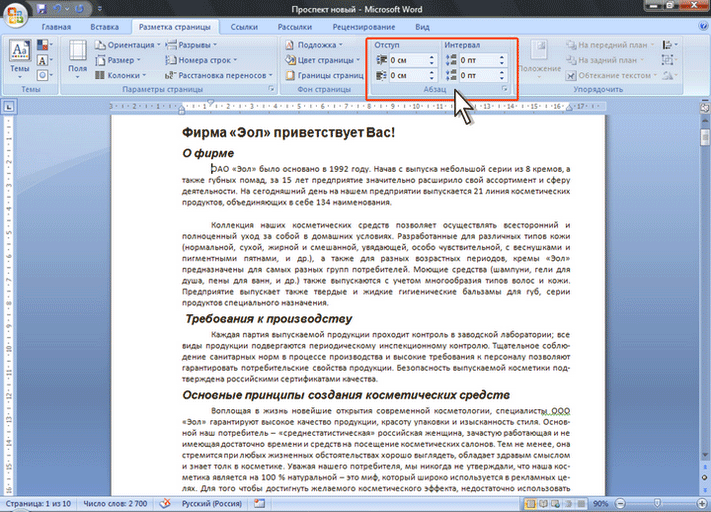Select the Разметка страницы tab
The height and width of the screenshot is (512, 711).
pos(175,27)
